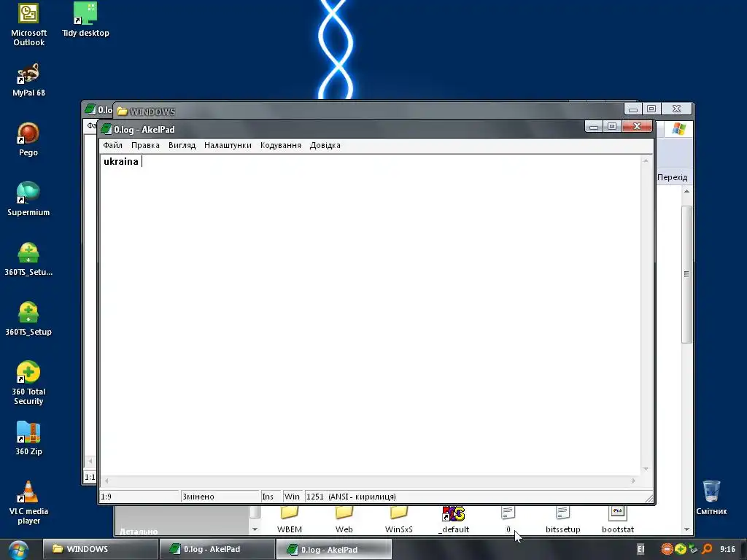Click WINDOWS window scrollbar up arrow
747x560 pixels.
tap(686, 192)
